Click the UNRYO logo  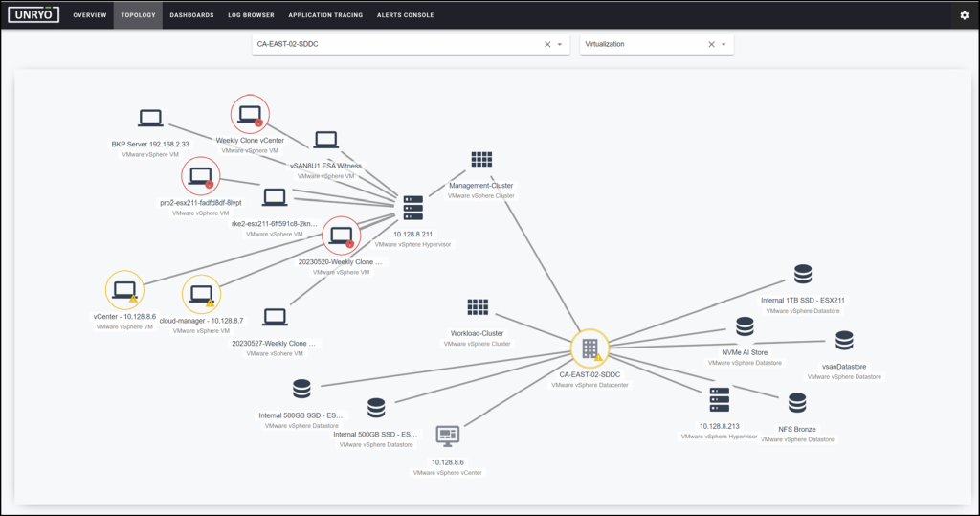pyautogui.click(x=33, y=15)
